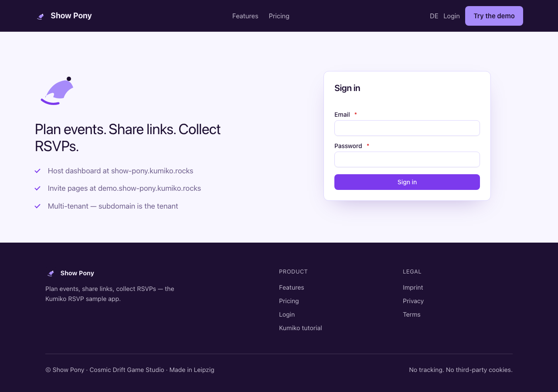Screen dimensions: 558x392
Task: Open Login link in the header
Action: click(x=452, y=16)
